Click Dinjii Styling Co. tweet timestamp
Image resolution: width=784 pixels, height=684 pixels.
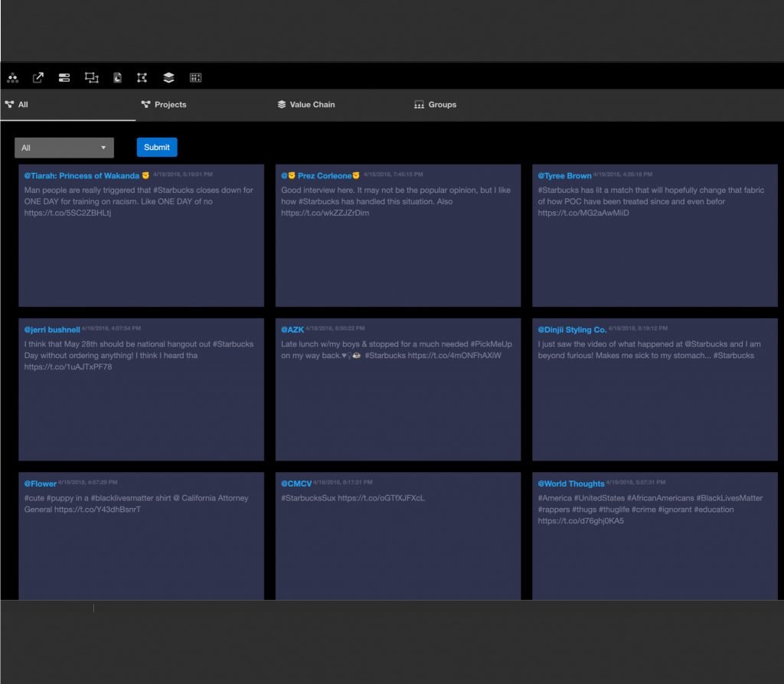tap(638, 328)
